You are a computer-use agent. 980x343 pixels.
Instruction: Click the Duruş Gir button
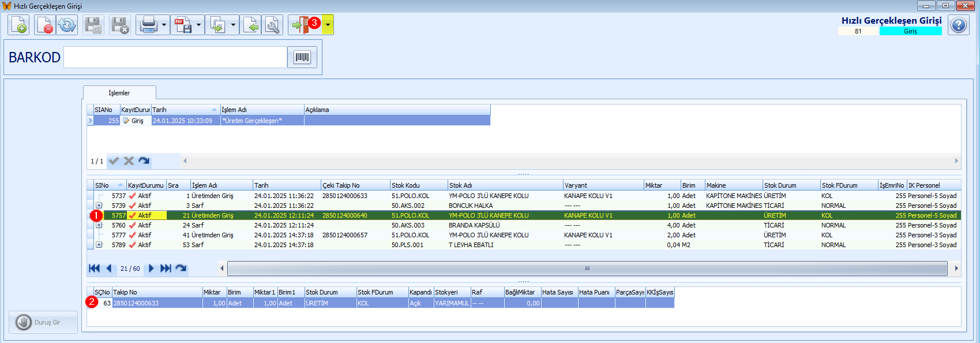point(43,322)
